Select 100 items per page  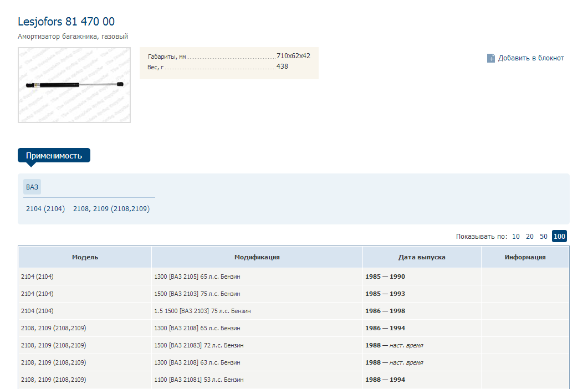coord(559,236)
